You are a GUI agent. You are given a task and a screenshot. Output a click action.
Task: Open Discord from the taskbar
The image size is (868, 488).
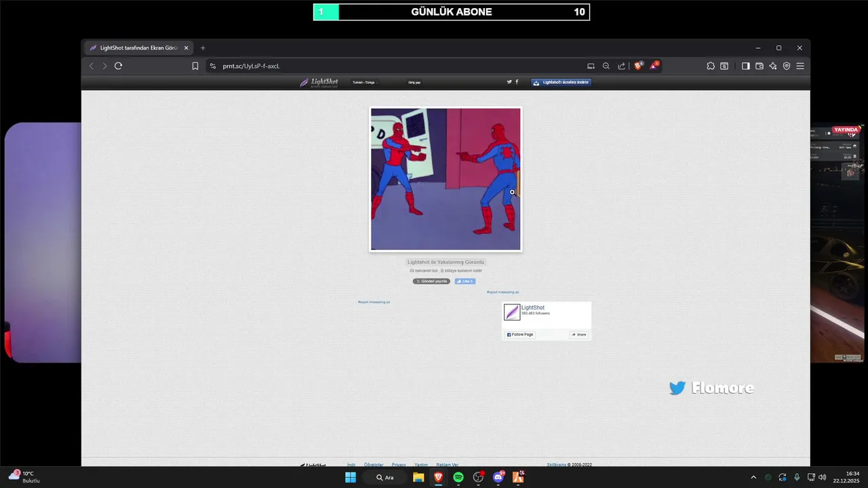click(x=498, y=477)
